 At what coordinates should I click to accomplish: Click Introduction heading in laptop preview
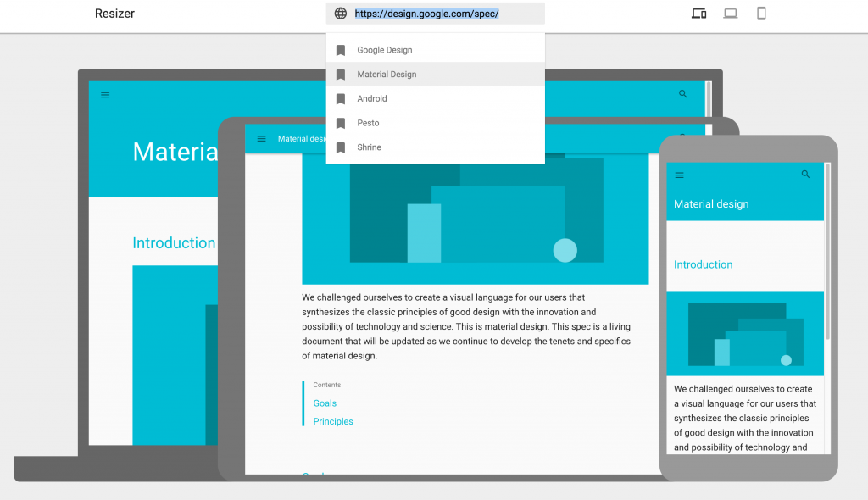[x=174, y=243]
